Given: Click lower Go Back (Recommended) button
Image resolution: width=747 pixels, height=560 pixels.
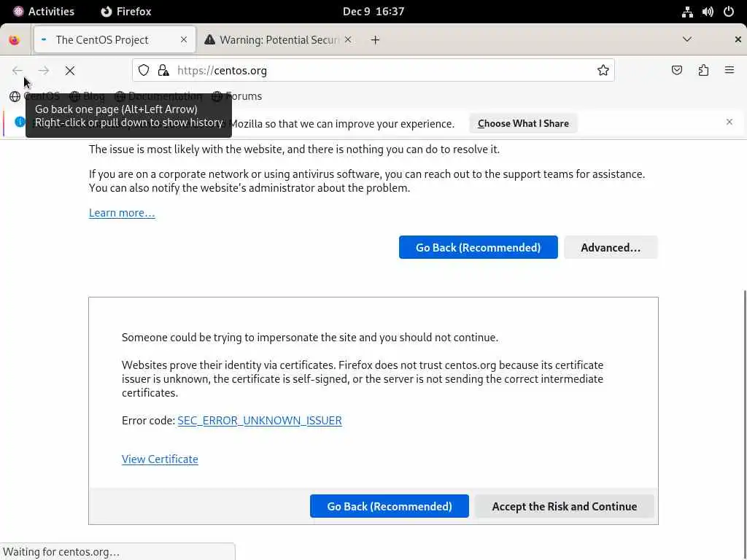Looking at the screenshot, I should [x=390, y=506].
